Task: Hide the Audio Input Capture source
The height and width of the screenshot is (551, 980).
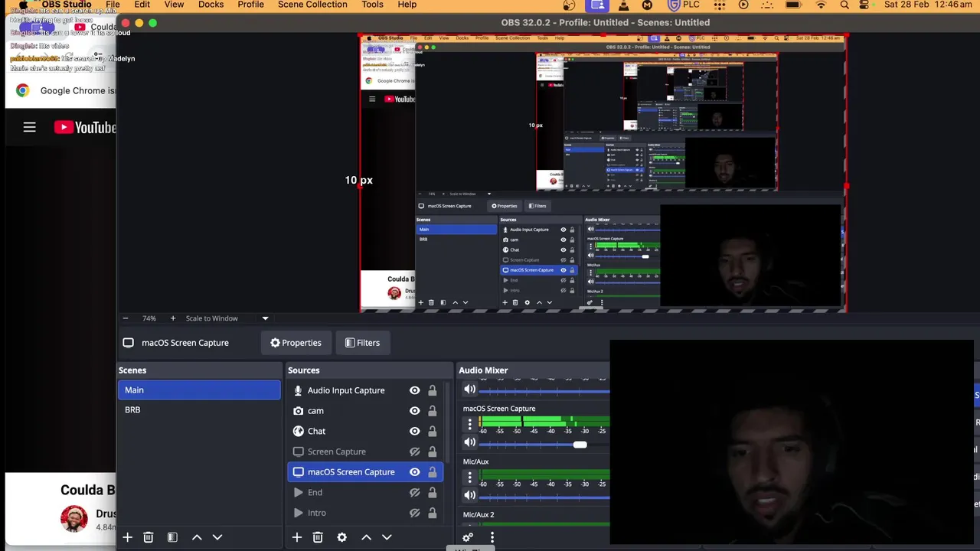Action: coord(414,390)
